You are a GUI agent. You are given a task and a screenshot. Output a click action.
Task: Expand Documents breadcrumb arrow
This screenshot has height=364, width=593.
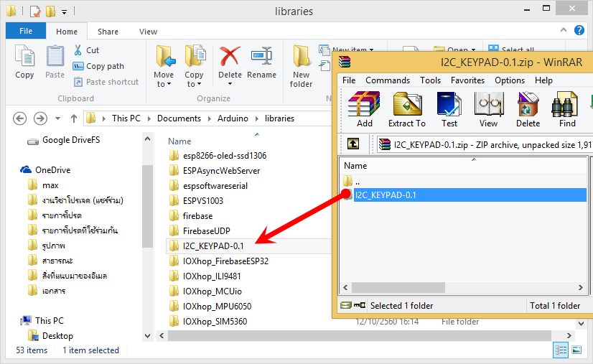pyautogui.click(x=210, y=118)
